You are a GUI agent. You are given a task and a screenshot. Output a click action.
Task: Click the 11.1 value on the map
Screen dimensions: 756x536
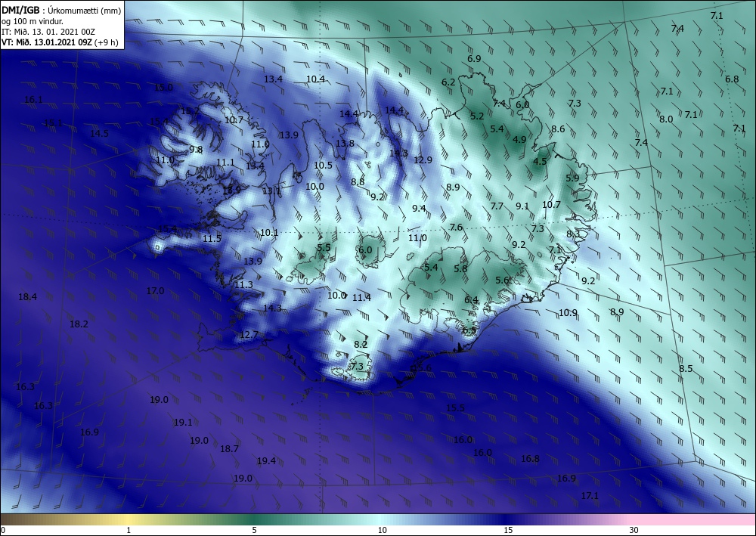225,163
